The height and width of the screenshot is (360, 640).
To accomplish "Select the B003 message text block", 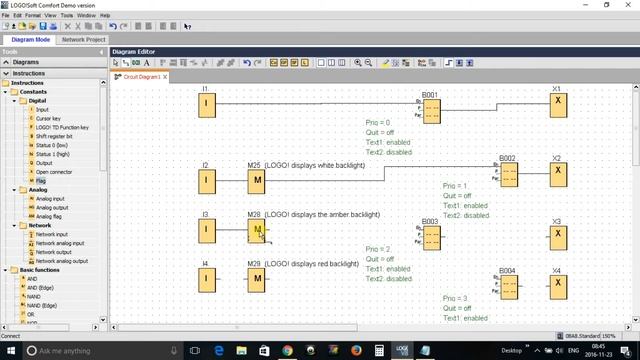I will [431, 238].
